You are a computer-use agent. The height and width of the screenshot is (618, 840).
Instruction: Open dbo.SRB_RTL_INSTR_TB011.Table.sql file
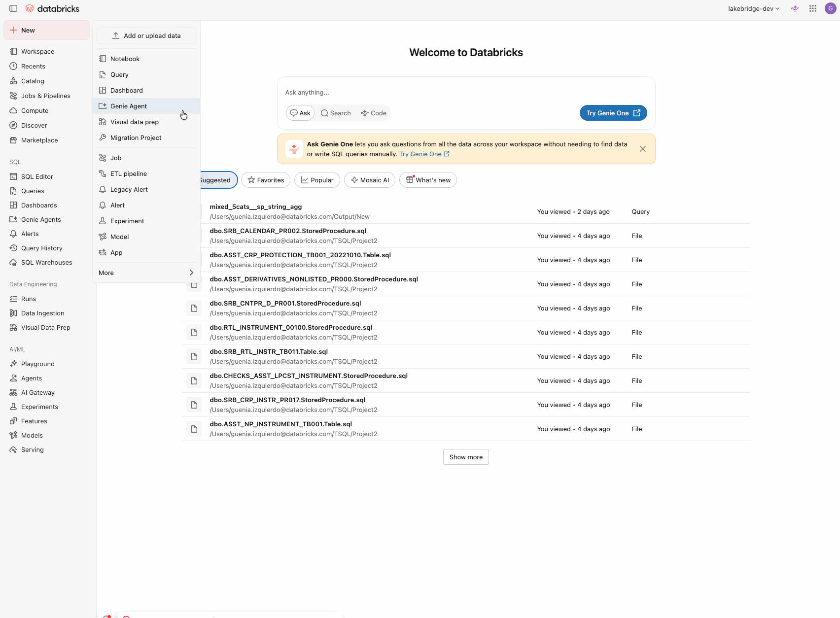click(x=269, y=351)
